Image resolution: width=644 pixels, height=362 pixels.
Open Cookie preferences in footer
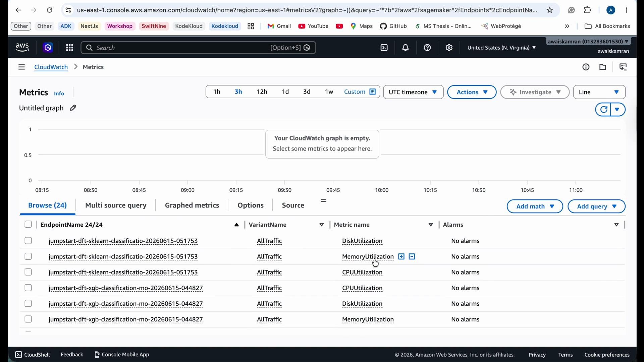click(x=607, y=355)
